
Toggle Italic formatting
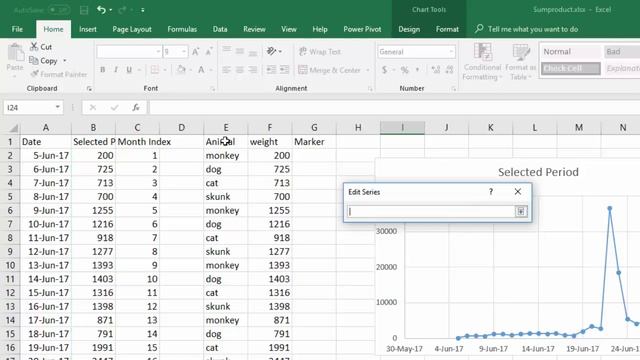pyautogui.click(x=116, y=70)
